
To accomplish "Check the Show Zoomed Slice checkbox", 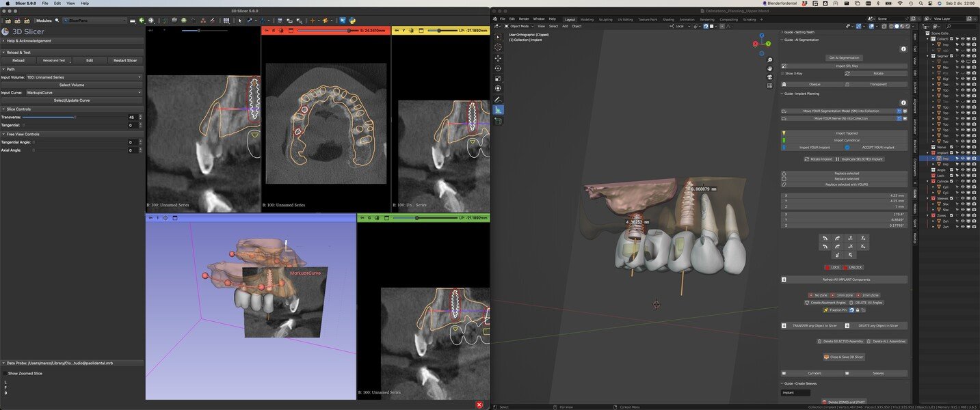I will coord(3,373).
